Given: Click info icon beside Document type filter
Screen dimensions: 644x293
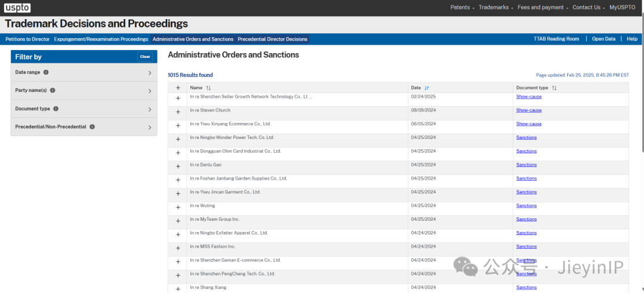Looking at the screenshot, I should pos(56,109).
